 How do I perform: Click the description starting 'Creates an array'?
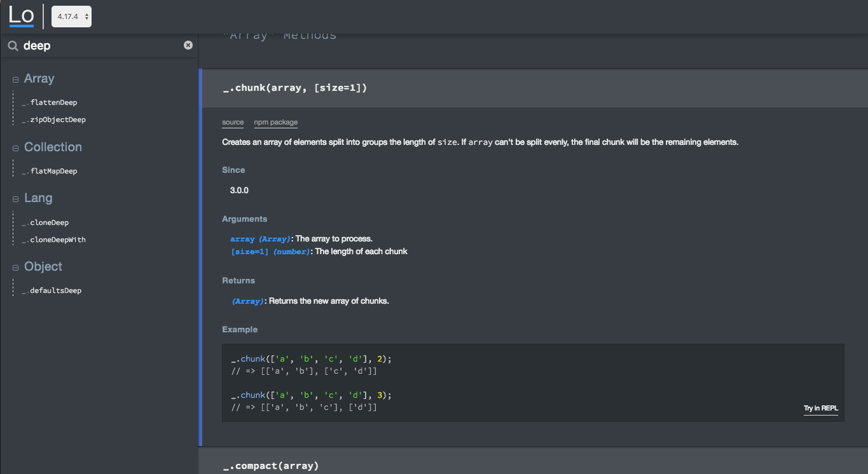tap(480, 142)
